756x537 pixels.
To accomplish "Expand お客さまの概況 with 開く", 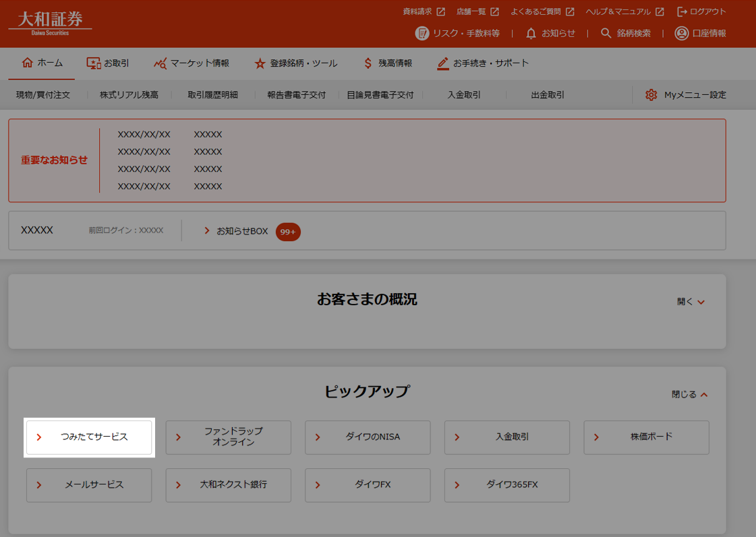I will tap(691, 301).
